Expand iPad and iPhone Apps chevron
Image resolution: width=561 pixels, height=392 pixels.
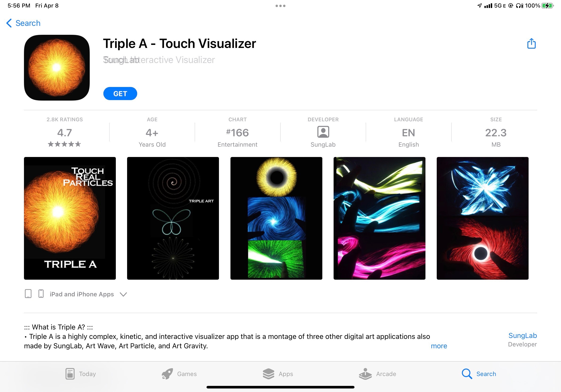tap(123, 294)
